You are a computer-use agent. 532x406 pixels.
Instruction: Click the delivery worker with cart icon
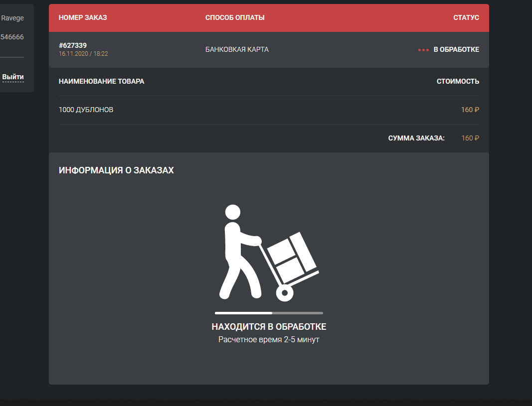click(269, 253)
